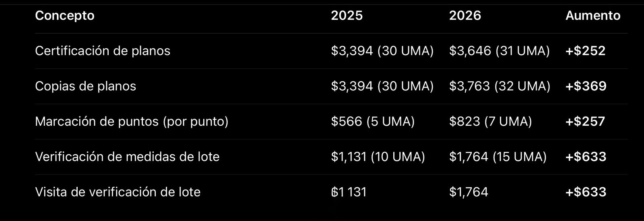Select the Certificación de planos row label
This screenshot has width=644, height=221.
(103, 51)
